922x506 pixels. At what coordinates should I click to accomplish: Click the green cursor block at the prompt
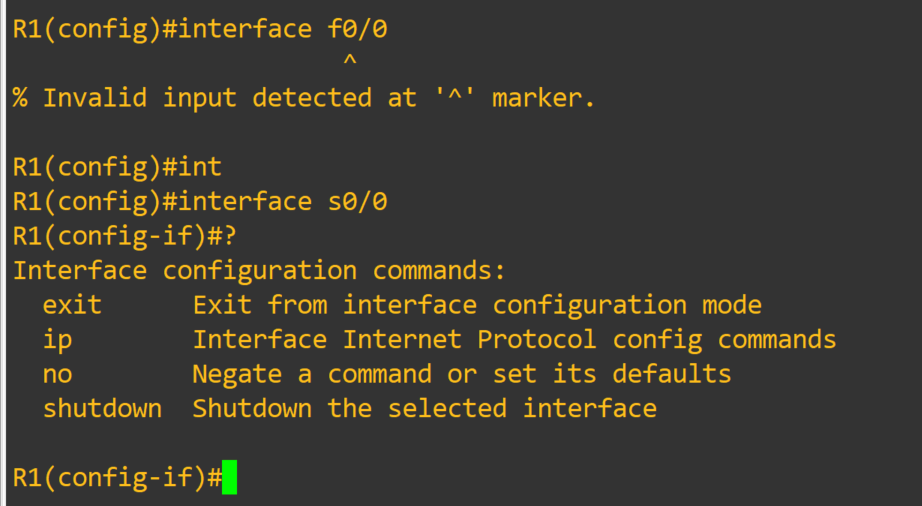click(229, 478)
